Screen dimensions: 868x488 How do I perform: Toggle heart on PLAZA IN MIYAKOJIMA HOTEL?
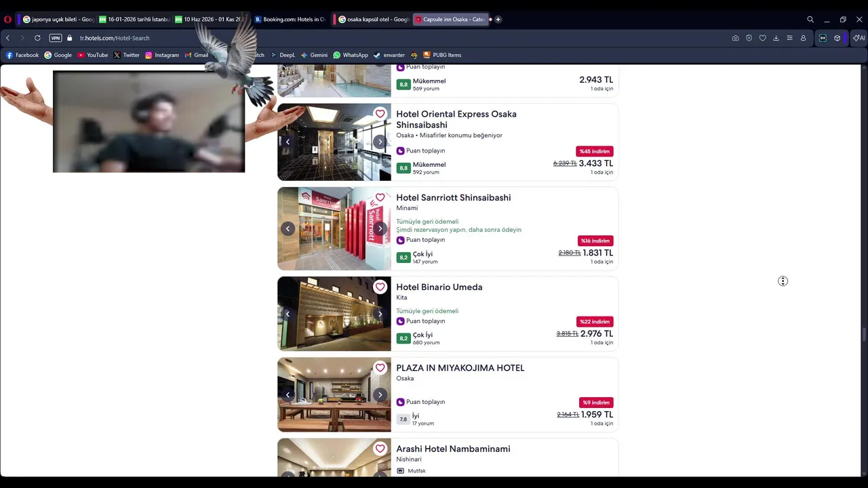coord(380,368)
